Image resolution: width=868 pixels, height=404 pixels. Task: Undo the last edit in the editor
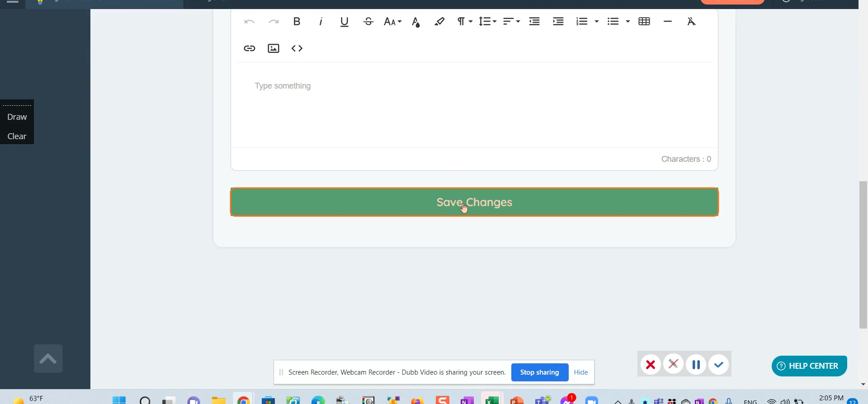tap(249, 22)
